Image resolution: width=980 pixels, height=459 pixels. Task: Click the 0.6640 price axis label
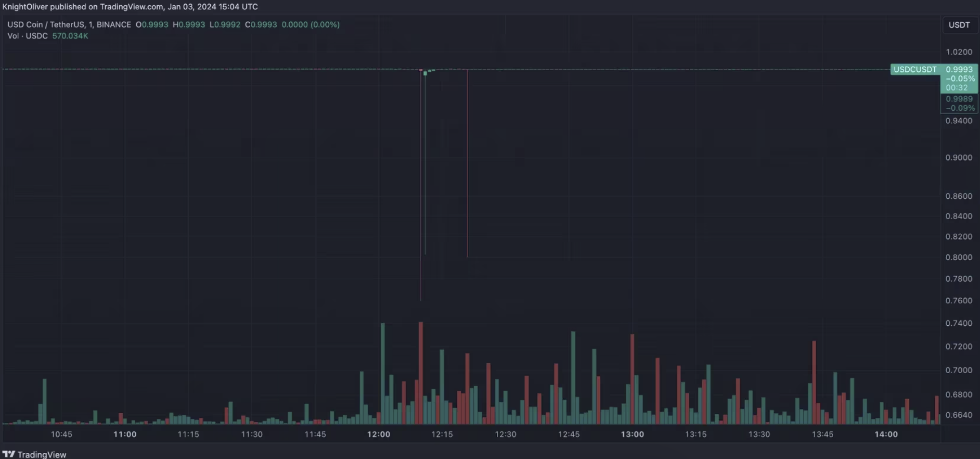[959, 415]
